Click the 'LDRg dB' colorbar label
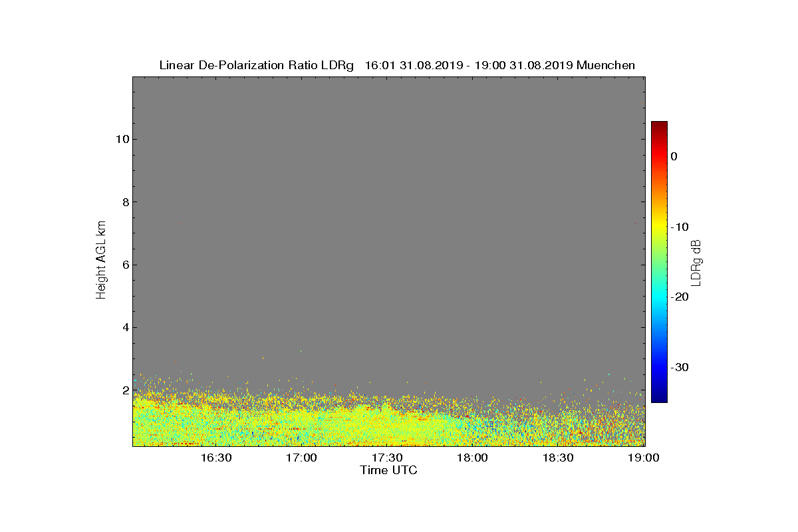Image resolution: width=798 pixels, height=532 pixels. point(696,262)
